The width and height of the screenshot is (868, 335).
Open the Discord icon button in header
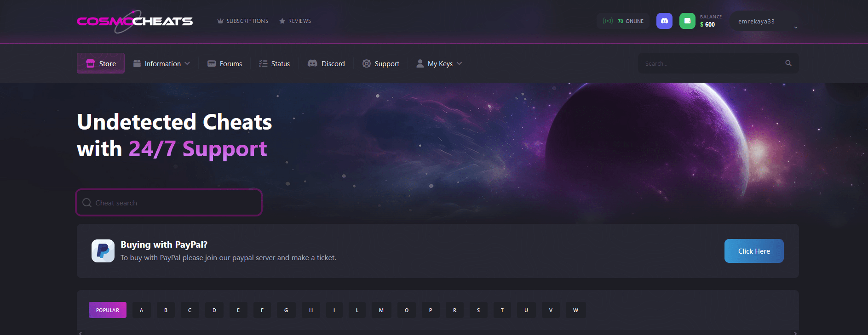(664, 21)
